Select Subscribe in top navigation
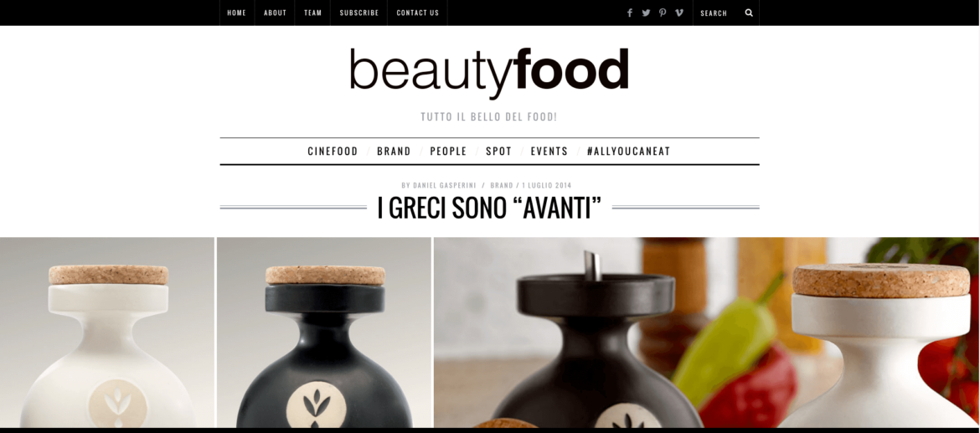Viewport: 980px width, 433px height. [359, 13]
